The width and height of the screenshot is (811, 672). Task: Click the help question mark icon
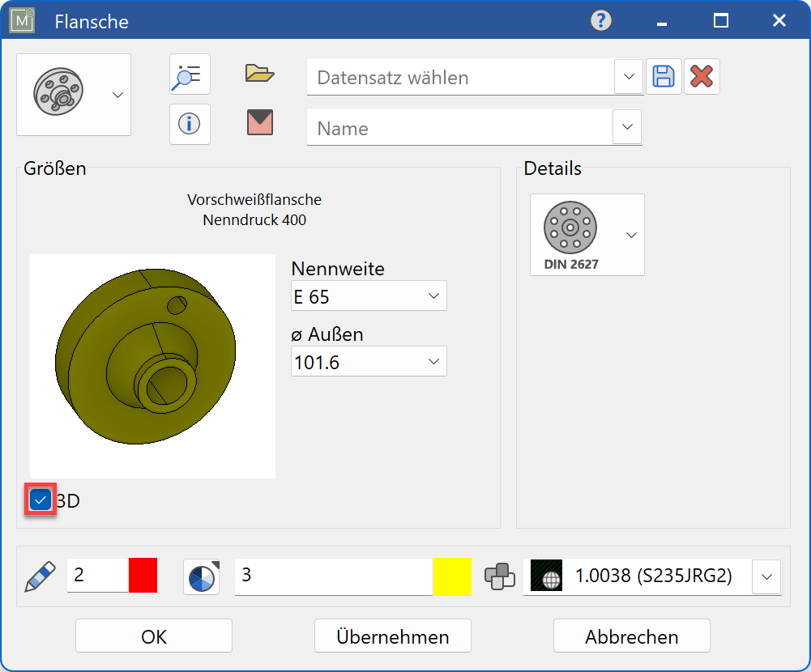600,20
